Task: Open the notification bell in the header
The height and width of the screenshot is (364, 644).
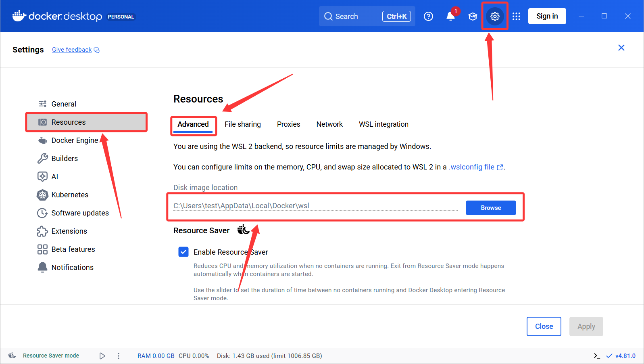Action: click(x=450, y=16)
